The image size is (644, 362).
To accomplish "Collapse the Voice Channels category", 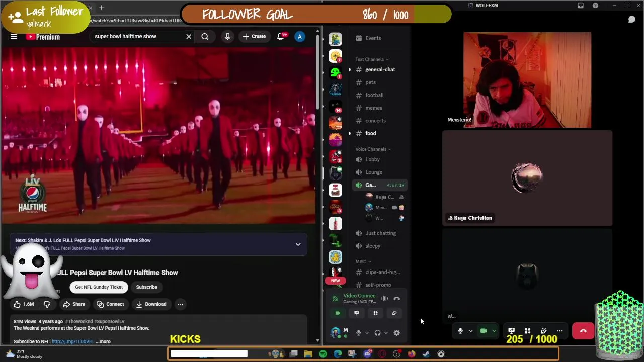I will tap(373, 149).
